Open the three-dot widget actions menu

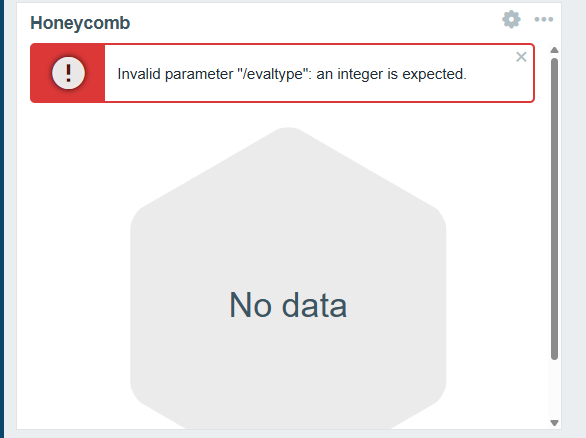[x=543, y=19]
